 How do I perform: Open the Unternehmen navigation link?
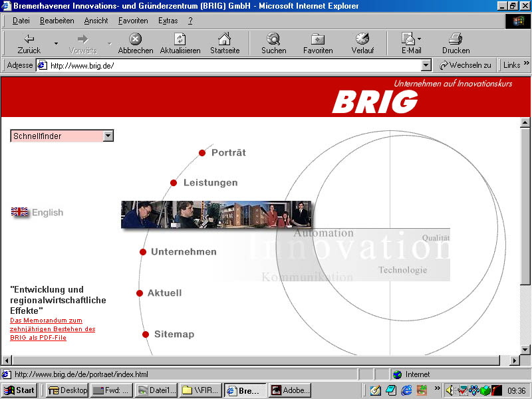tap(184, 252)
